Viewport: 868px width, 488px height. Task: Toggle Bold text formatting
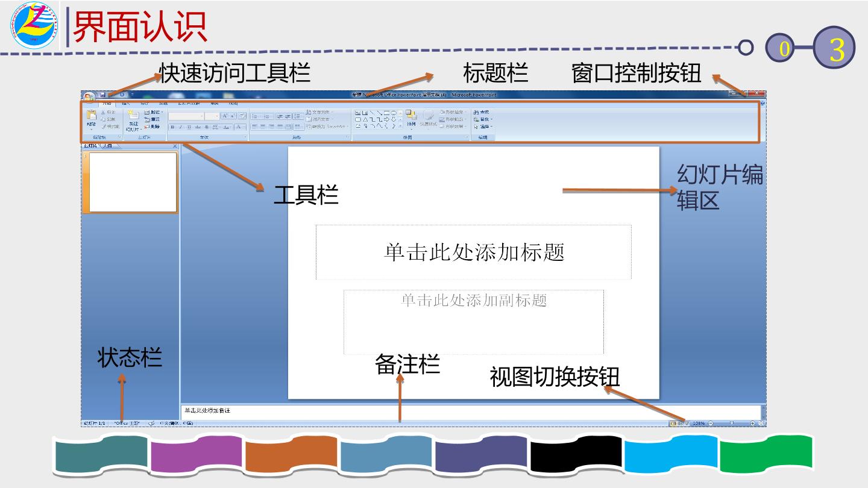(172, 127)
